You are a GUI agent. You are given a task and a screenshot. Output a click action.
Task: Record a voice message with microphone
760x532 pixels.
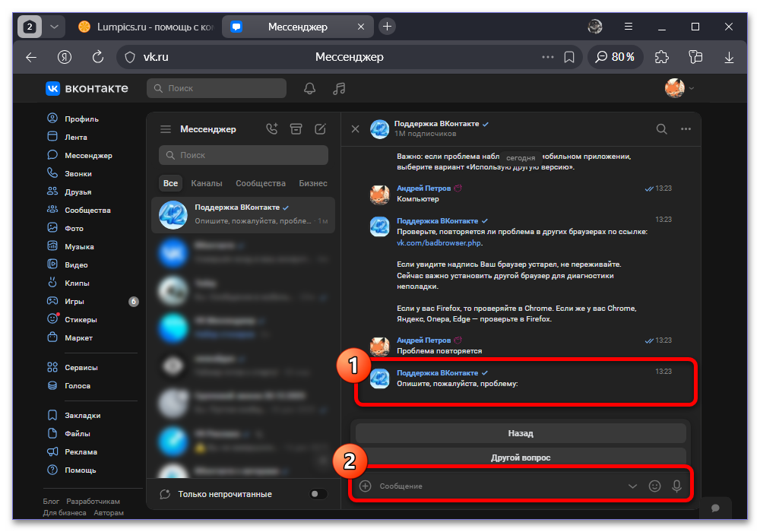[676, 486]
